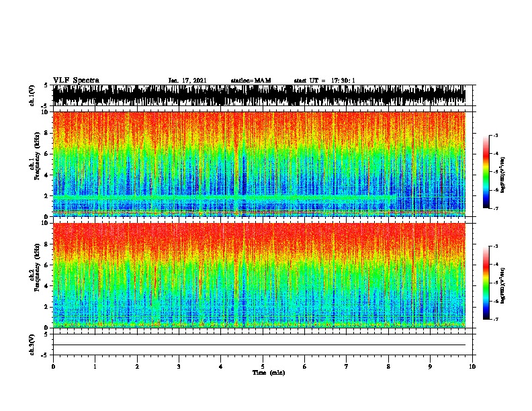
Task: Click the lower colorbar log(PSD) unit label
Action: (502, 285)
